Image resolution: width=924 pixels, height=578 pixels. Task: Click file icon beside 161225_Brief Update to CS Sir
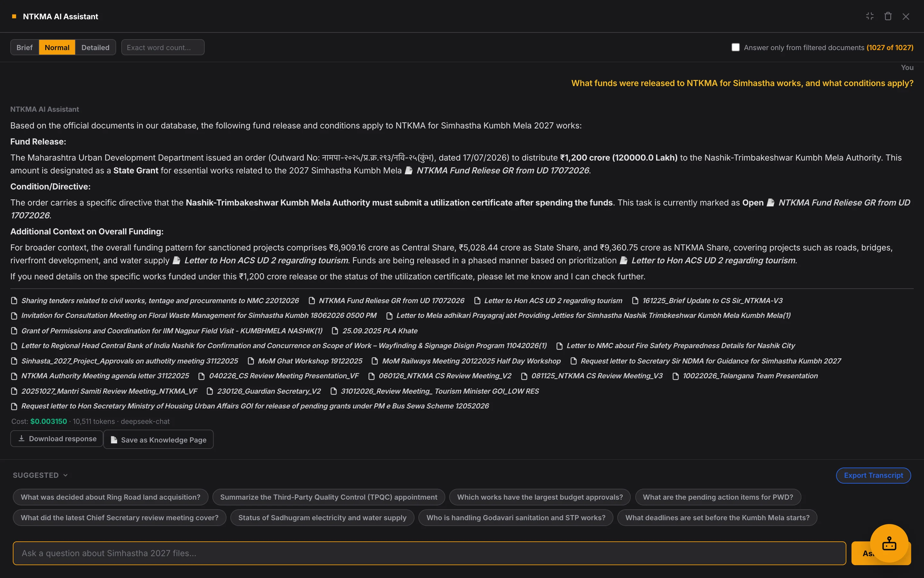(x=635, y=301)
